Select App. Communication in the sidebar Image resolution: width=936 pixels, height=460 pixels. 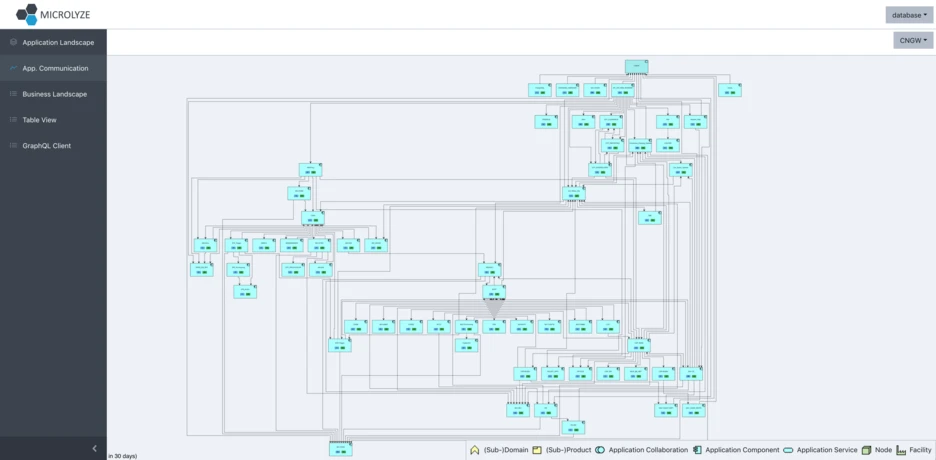click(55, 68)
